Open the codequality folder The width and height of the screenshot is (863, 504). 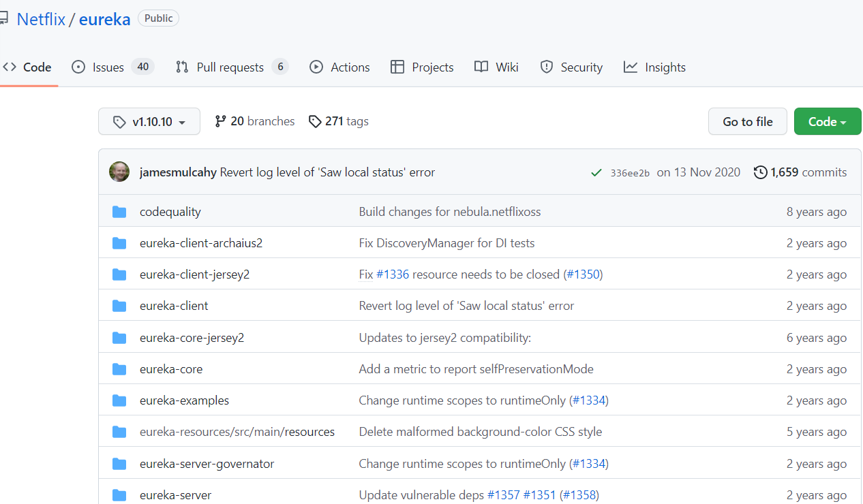point(170,212)
